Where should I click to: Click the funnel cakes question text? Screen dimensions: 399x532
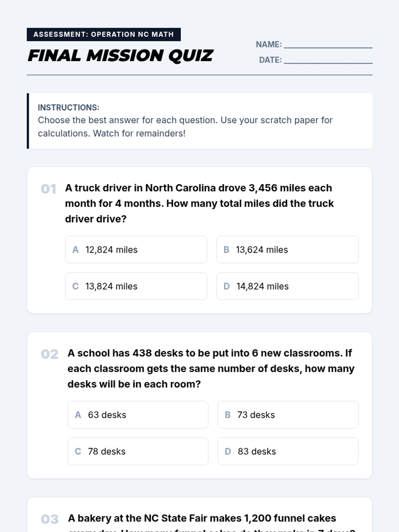[x=202, y=519]
